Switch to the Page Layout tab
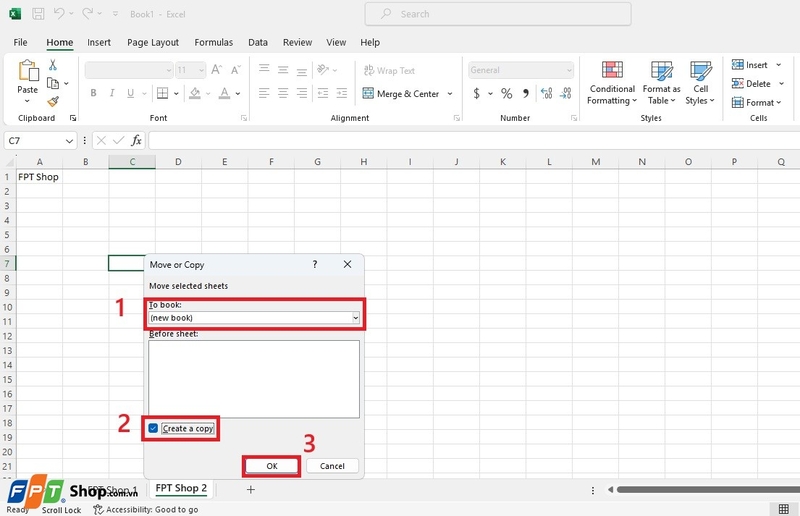The image size is (800, 516). click(x=153, y=42)
